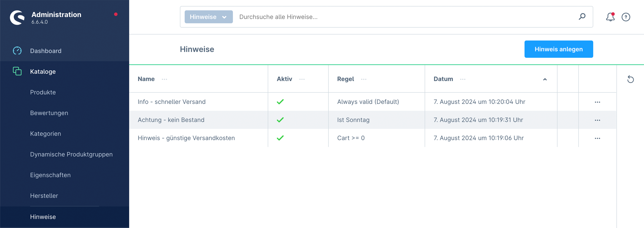Click the Kataloge stacked squares icon

17,71
